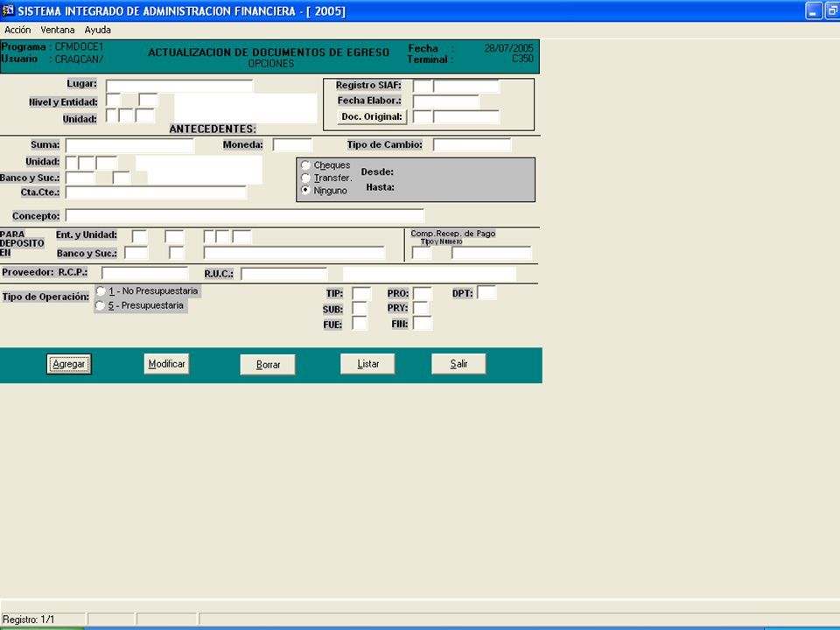This screenshot has height=630, width=840.
Task: Click the Comp.Recep. de Pago type box
Action: 422,253
